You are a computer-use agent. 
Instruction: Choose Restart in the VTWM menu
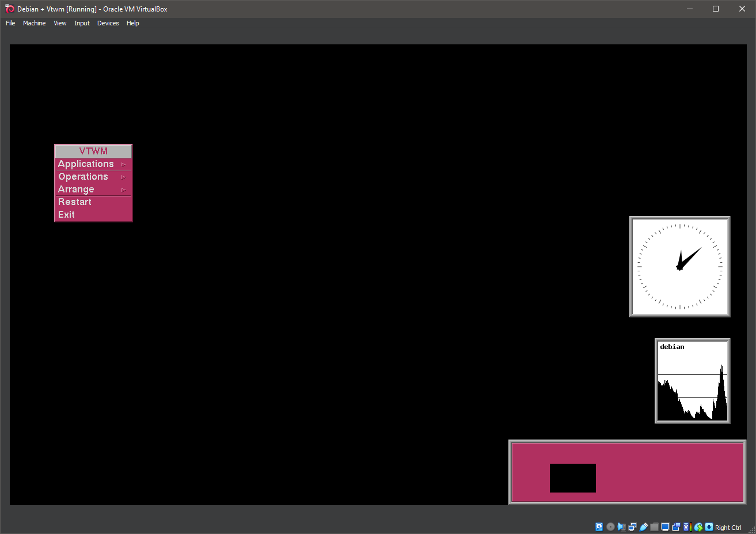point(75,202)
